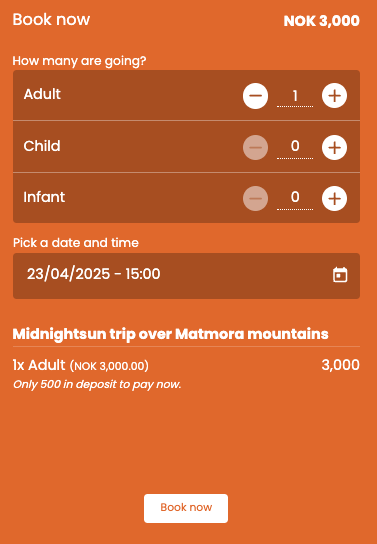Click the Book now heading at top
Screen dimensions: 377x544
point(51,20)
